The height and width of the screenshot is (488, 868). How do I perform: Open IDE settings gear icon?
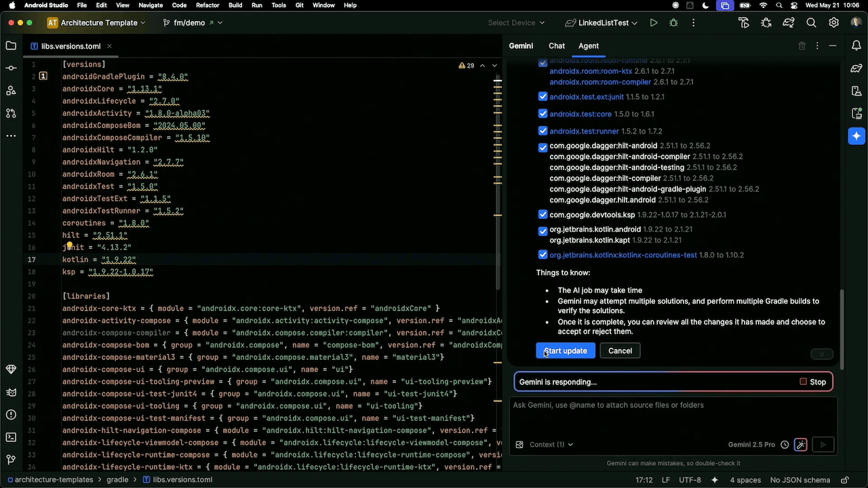[834, 22]
